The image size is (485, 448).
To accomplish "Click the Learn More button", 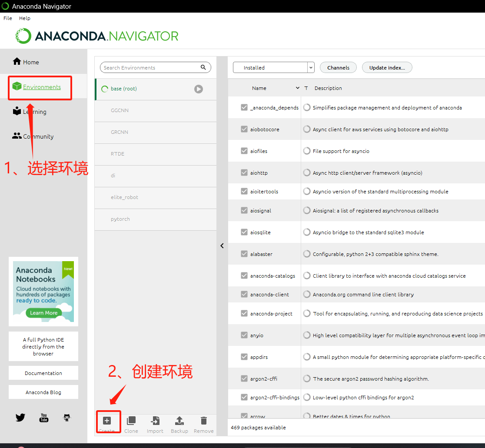I will click(43, 312).
